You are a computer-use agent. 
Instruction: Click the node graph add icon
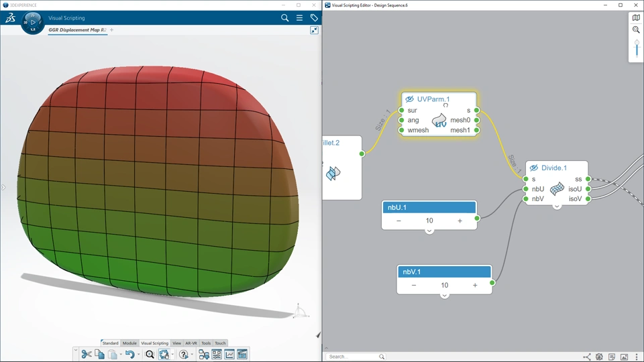[x=204, y=354]
